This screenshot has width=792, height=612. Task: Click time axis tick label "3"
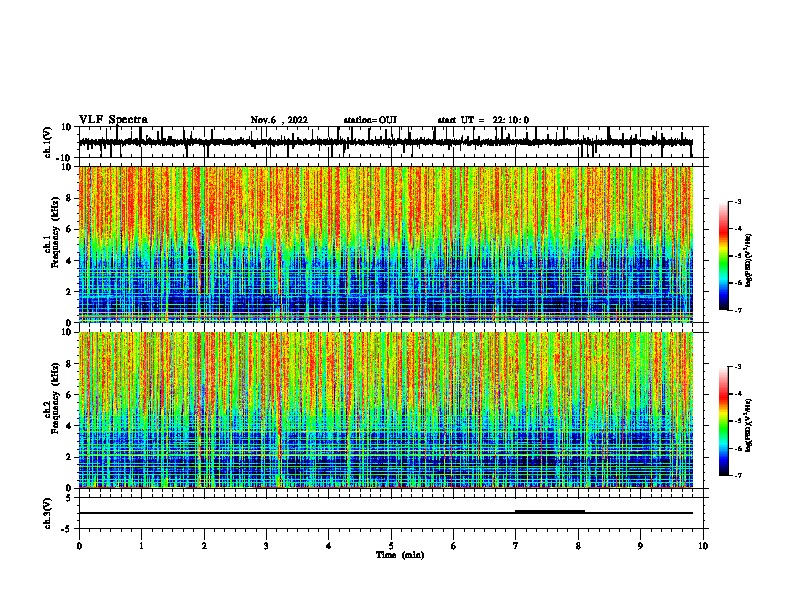(x=266, y=546)
